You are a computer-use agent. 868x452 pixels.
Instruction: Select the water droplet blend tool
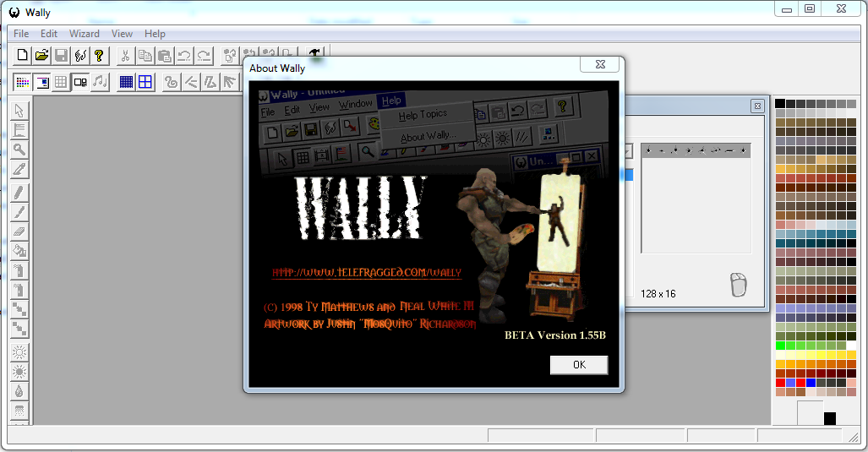click(19, 390)
